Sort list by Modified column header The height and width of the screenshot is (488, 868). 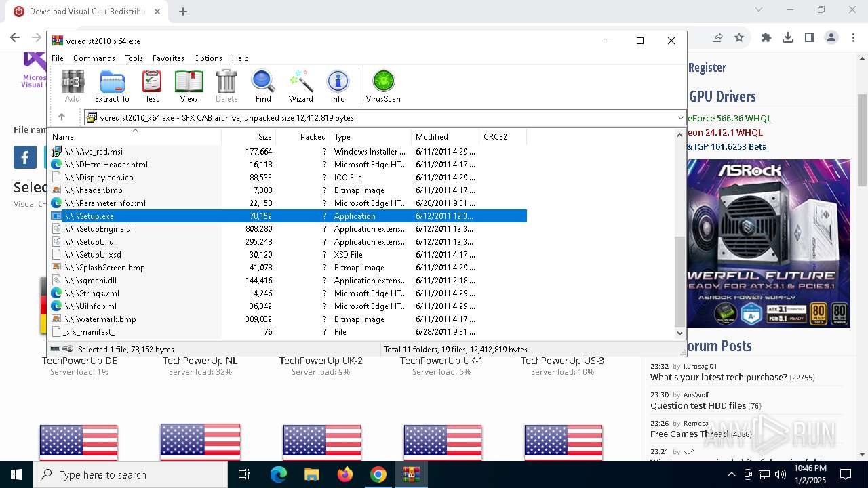tap(445, 136)
